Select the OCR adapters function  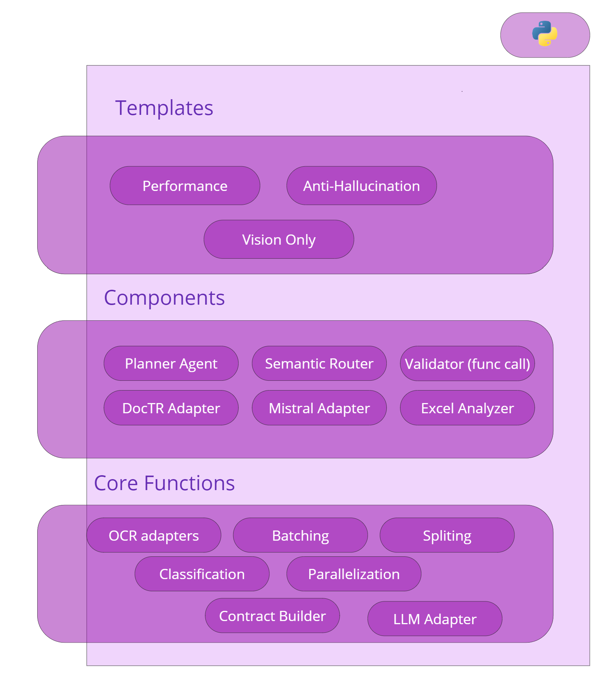(x=154, y=535)
